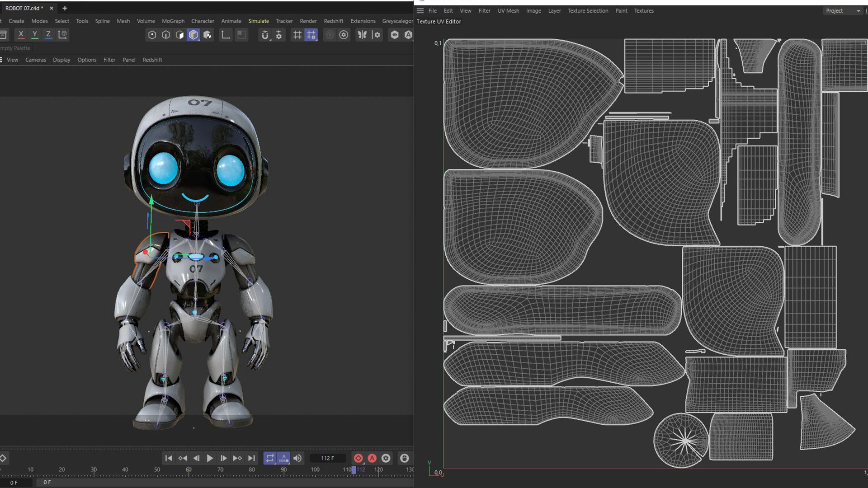The height and width of the screenshot is (488, 868).
Task: Click the circled A icon in toolbar
Action: click(408, 35)
